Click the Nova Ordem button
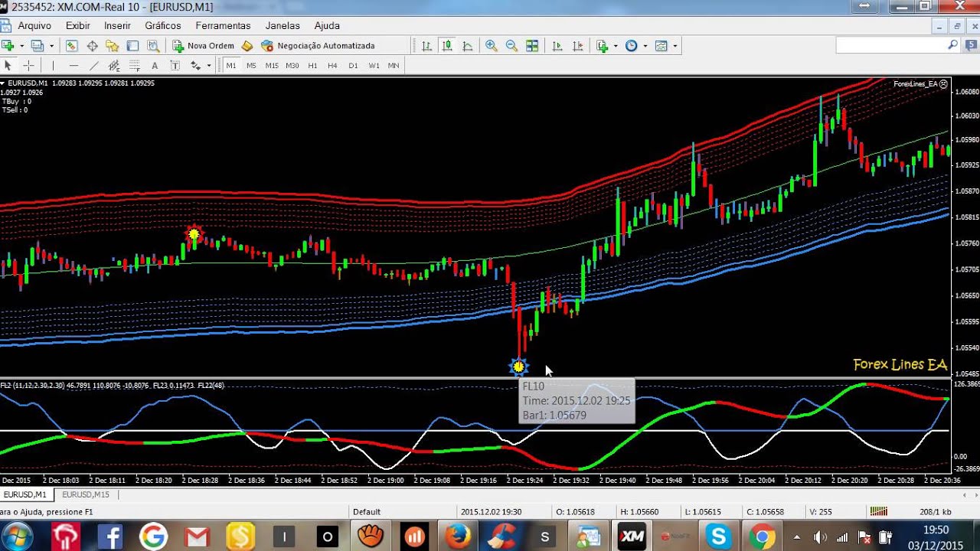 coord(204,46)
